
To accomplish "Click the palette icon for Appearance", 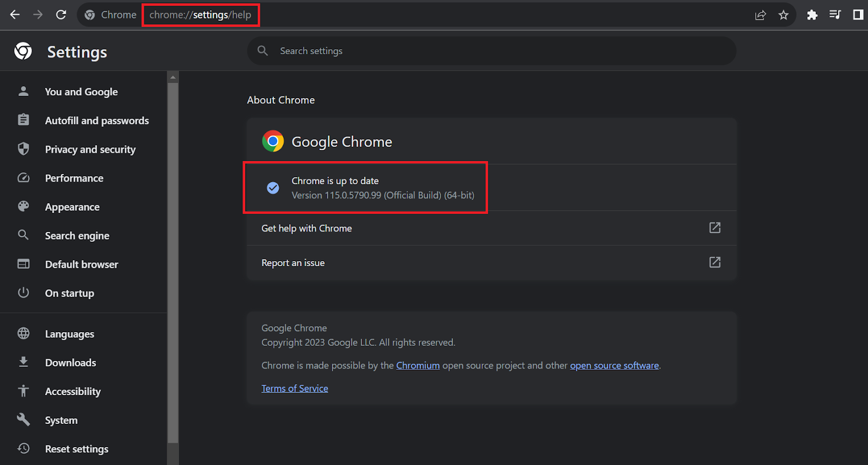I will 23,206.
